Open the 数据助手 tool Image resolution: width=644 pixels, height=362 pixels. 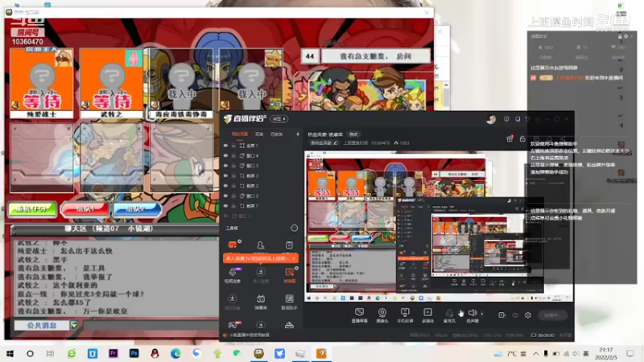coord(289,302)
